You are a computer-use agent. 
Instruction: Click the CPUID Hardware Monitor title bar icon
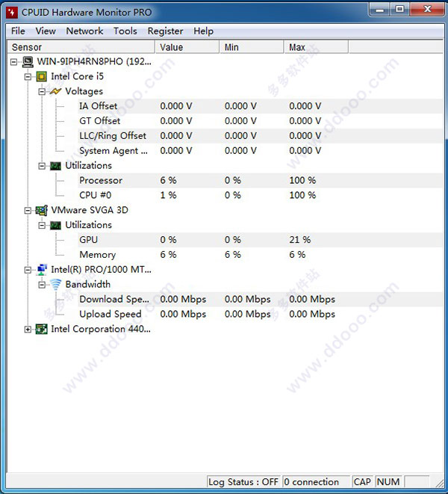pos(12,13)
